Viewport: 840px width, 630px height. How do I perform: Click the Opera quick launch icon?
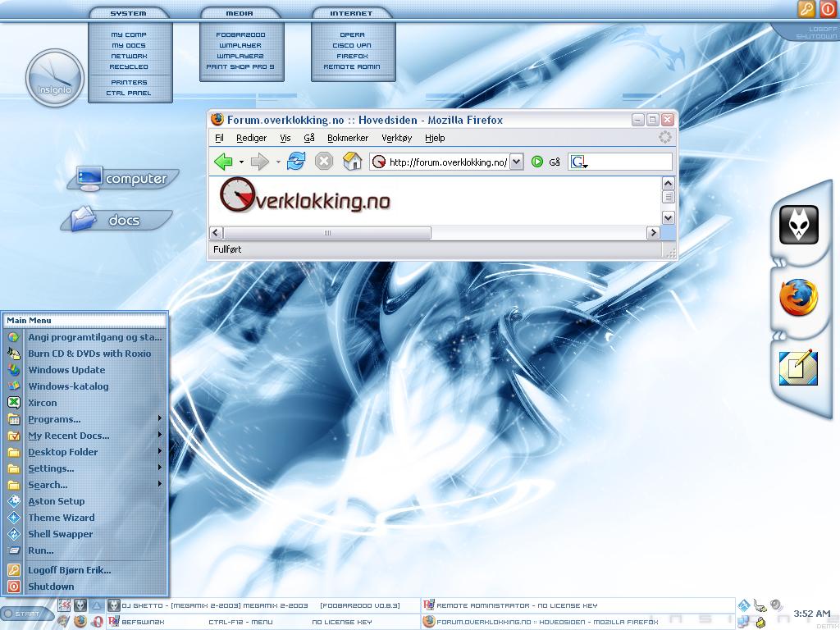click(x=97, y=622)
